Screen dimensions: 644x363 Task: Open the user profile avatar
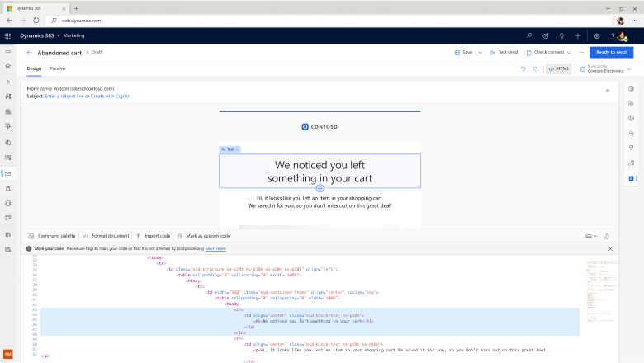tap(623, 36)
